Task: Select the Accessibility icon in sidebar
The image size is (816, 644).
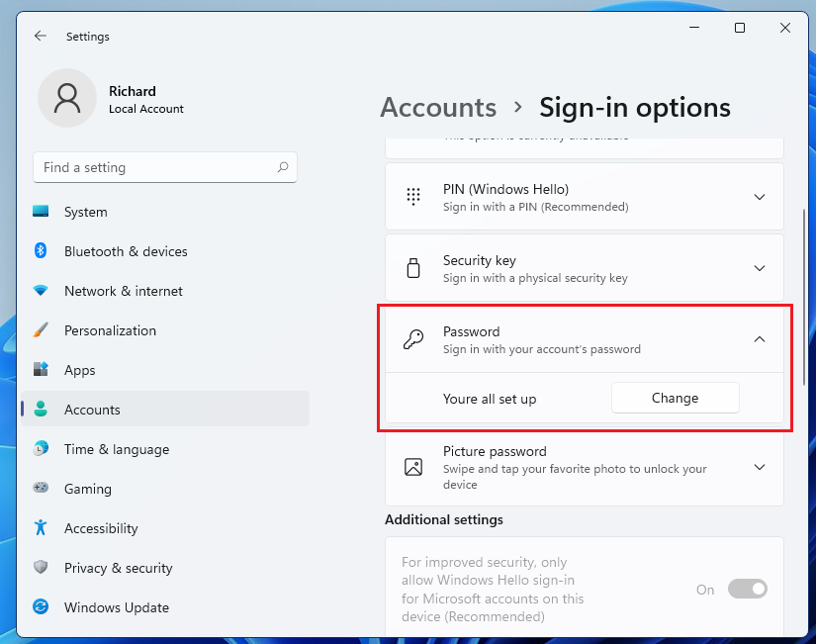Action: [41, 528]
